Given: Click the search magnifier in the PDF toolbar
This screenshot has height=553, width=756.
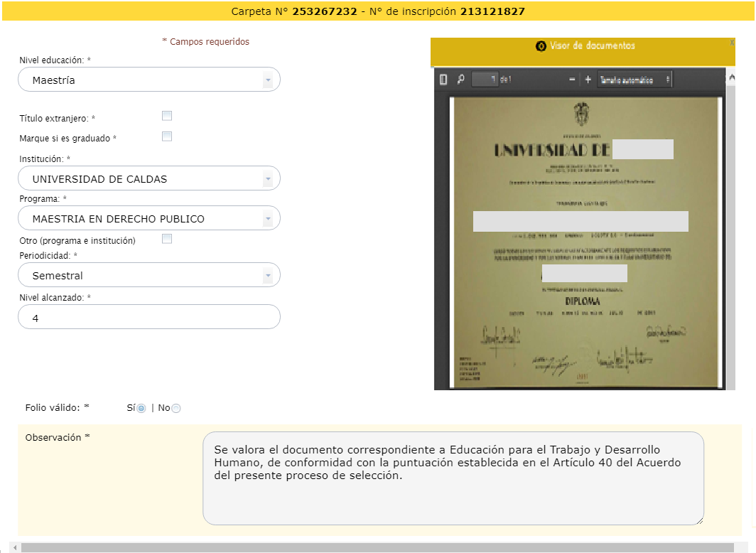Looking at the screenshot, I should pos(460,80).
